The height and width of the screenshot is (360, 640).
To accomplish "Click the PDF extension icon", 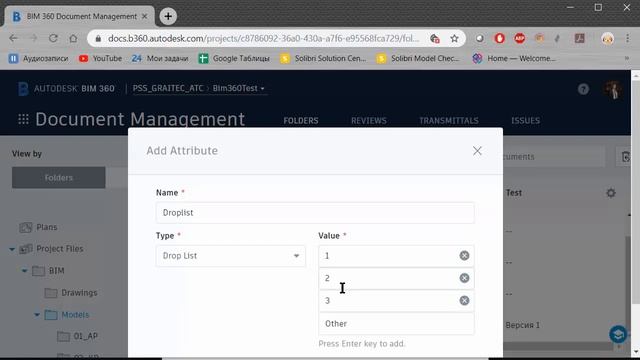I will tap(579, 38).
